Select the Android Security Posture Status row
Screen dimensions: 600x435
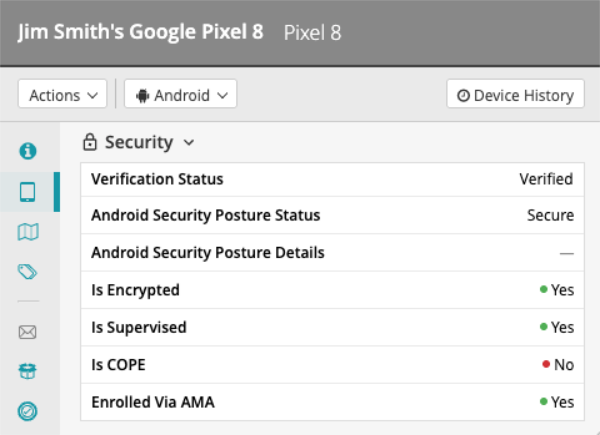(x=331, y=216)
